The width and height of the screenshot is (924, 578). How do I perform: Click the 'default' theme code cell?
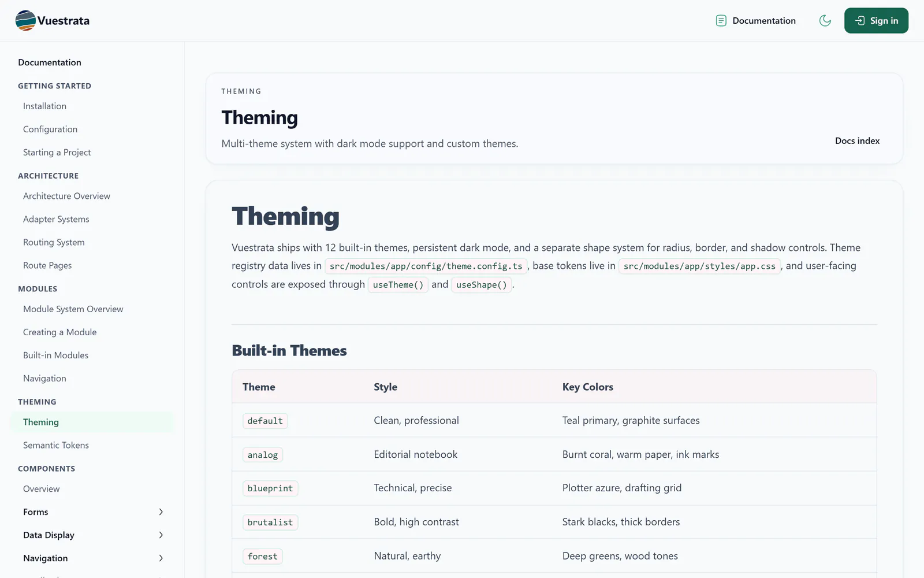click(x=265, y=421)
